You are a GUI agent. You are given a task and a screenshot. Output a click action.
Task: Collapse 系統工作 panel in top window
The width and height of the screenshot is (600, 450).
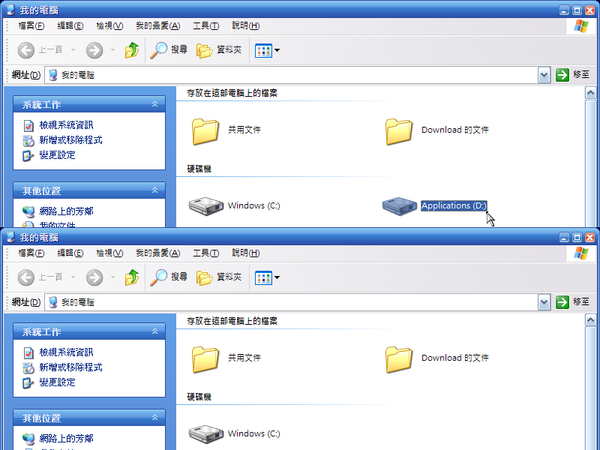click(x=155, y=104)
